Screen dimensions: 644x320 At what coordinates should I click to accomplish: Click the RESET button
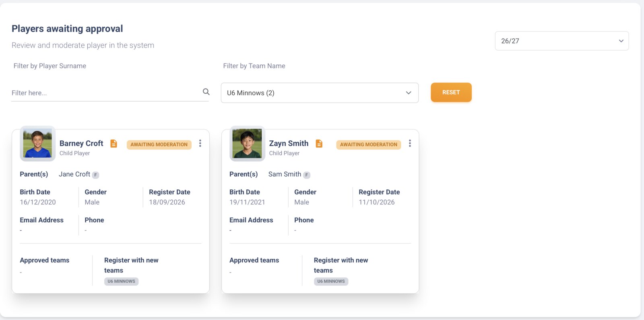coord(451,92)
